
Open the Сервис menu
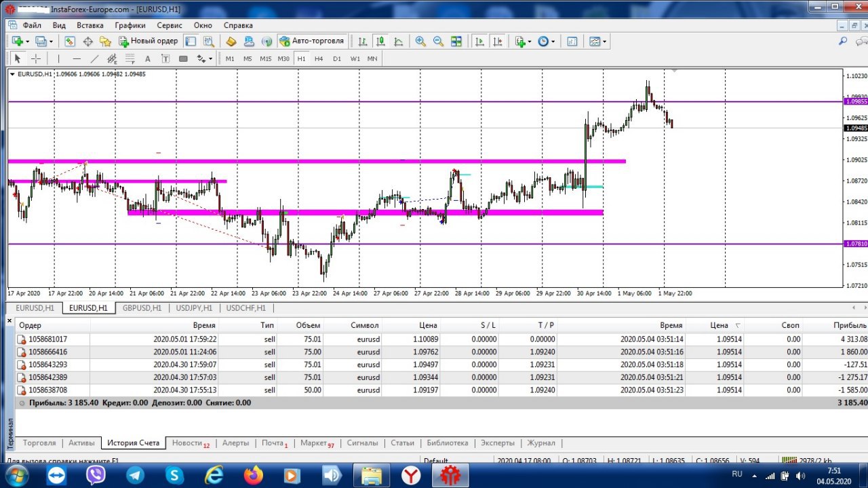(x=170, y=25)
